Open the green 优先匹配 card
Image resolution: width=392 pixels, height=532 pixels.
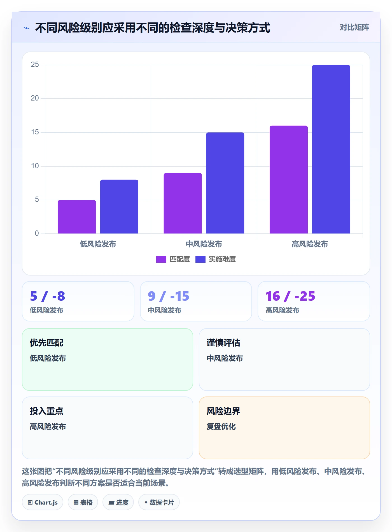108,360
